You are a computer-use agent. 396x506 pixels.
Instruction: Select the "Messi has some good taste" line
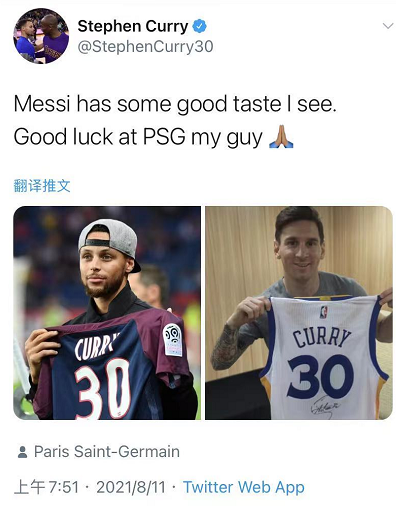175,104
